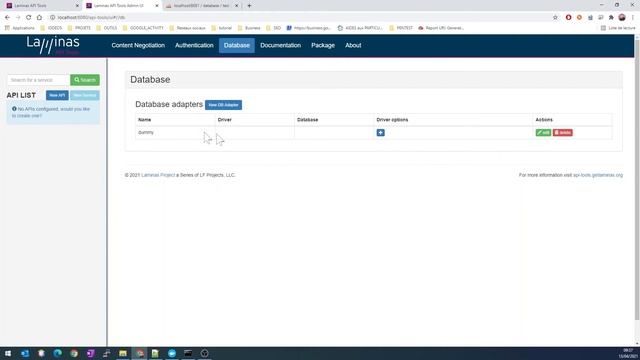Open the About page

click(x=353, y=45)
